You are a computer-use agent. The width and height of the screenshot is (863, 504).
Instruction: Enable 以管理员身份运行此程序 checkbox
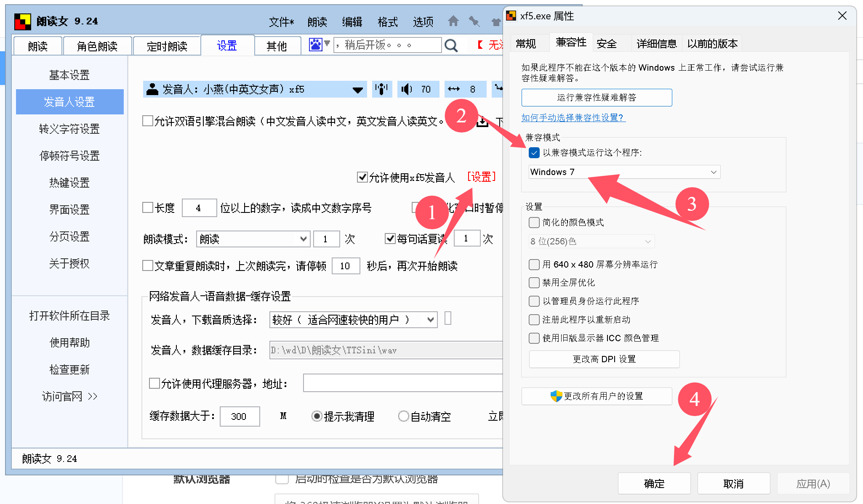click(534, 301)
